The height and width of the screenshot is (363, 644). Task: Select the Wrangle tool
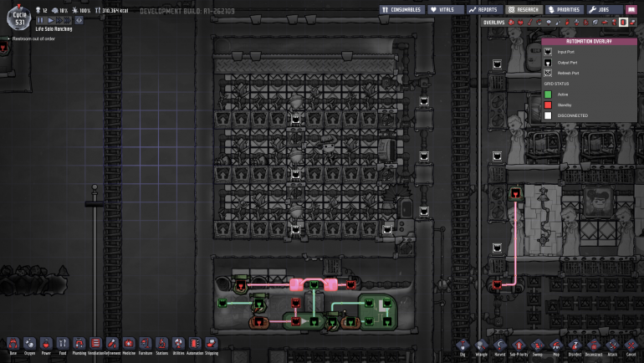(482, 347)
